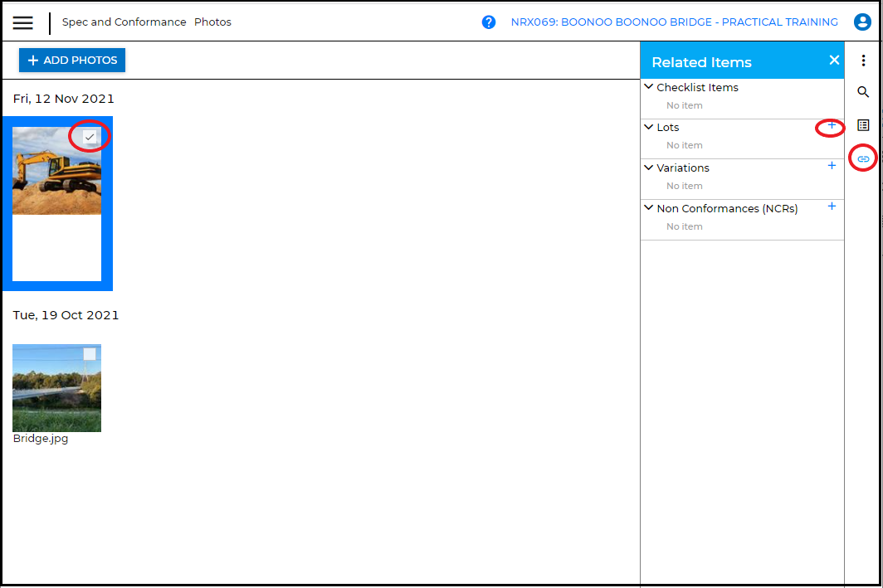Screen dimensions: 883x588
Task: Uncheck the excavator photo checkbox
Action: click(x=90, y=137)
